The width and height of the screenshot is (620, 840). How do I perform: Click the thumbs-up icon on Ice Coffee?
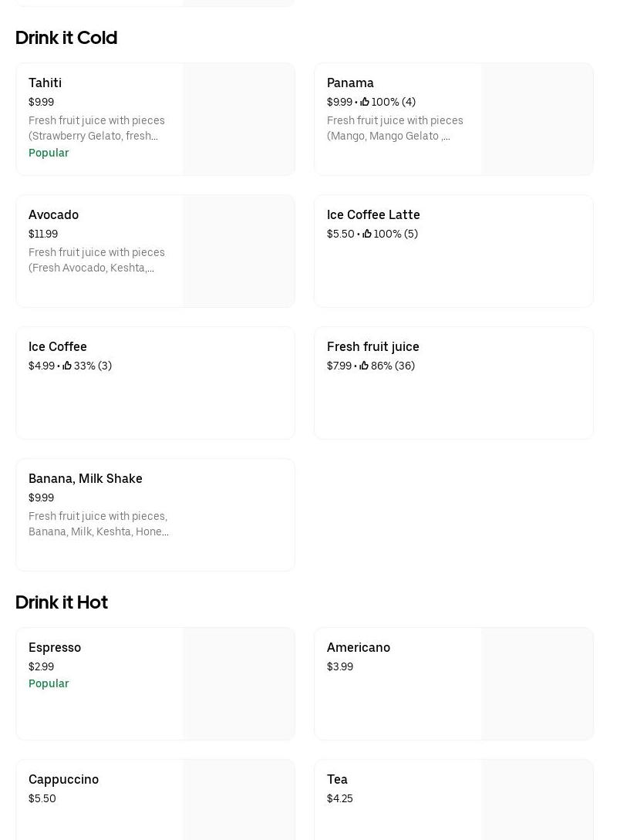[x=67, y=366]
